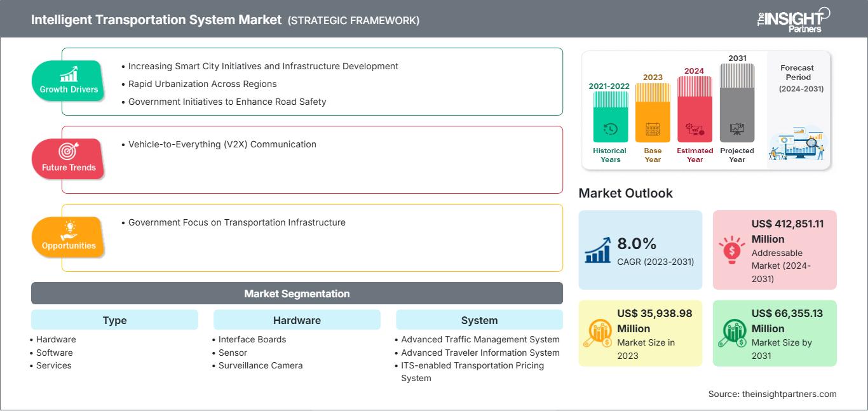Click the Vehicle-to-Everything (V2X) Communication item
Image resolution: width=868 pixels, height=411 pixels.
pos(222,144)
